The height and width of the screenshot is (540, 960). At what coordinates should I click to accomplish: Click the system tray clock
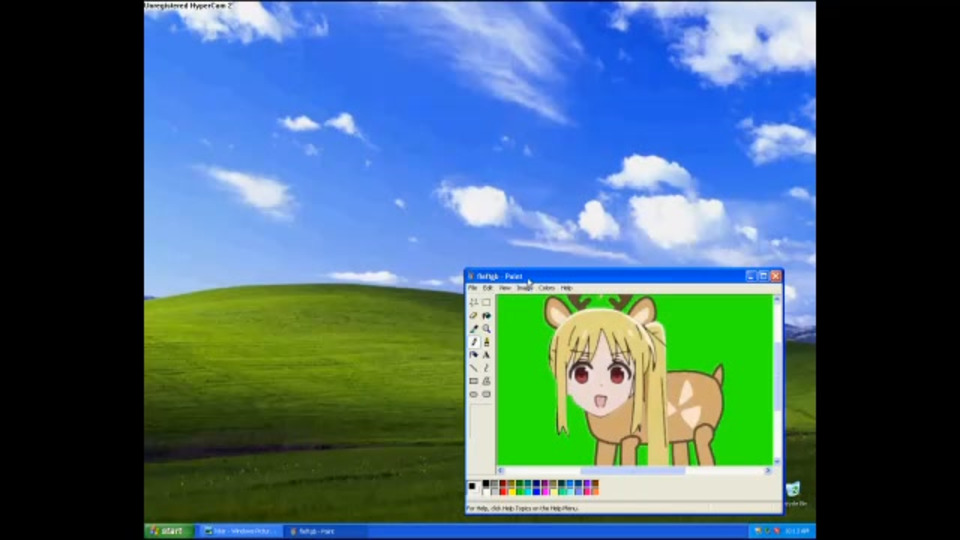(797, 531)
